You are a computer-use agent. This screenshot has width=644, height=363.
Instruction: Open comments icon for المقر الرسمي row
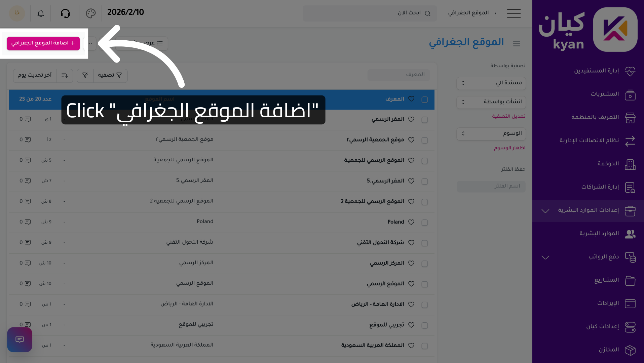tap(28, 119)
